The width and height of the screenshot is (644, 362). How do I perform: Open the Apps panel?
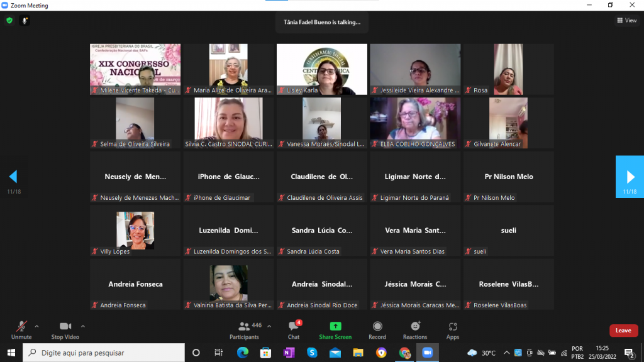[x=453, y=330]
